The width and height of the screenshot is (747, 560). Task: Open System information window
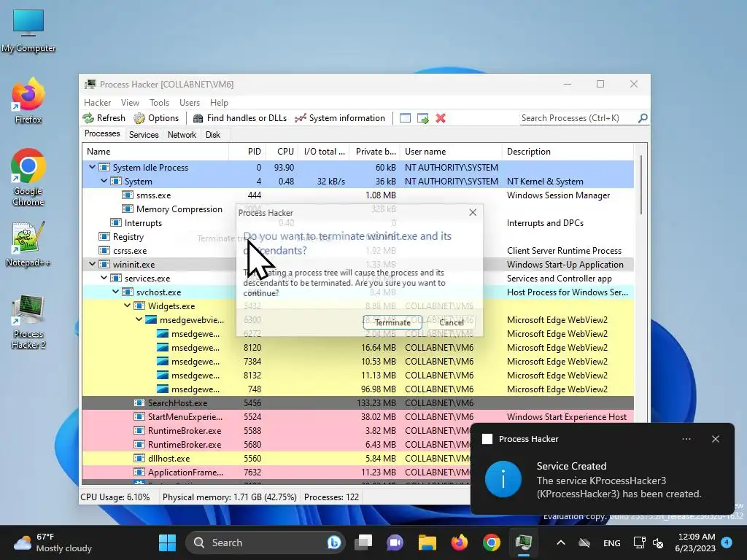(x=340, y=118)
